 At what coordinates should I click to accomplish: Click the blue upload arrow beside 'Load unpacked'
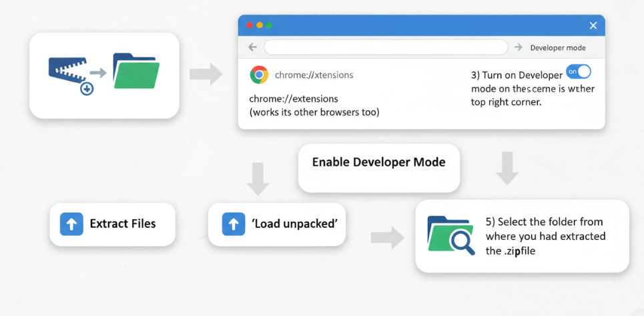pos(233,224)
